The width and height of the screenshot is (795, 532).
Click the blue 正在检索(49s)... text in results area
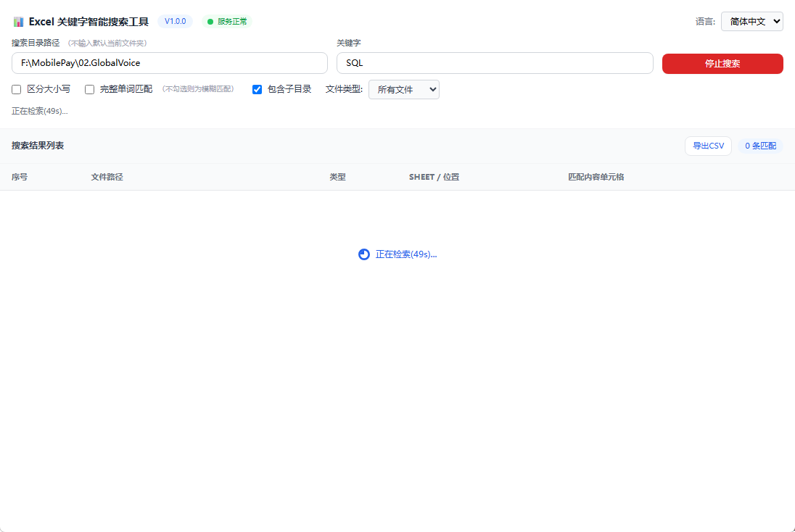[x=406, y=254]
